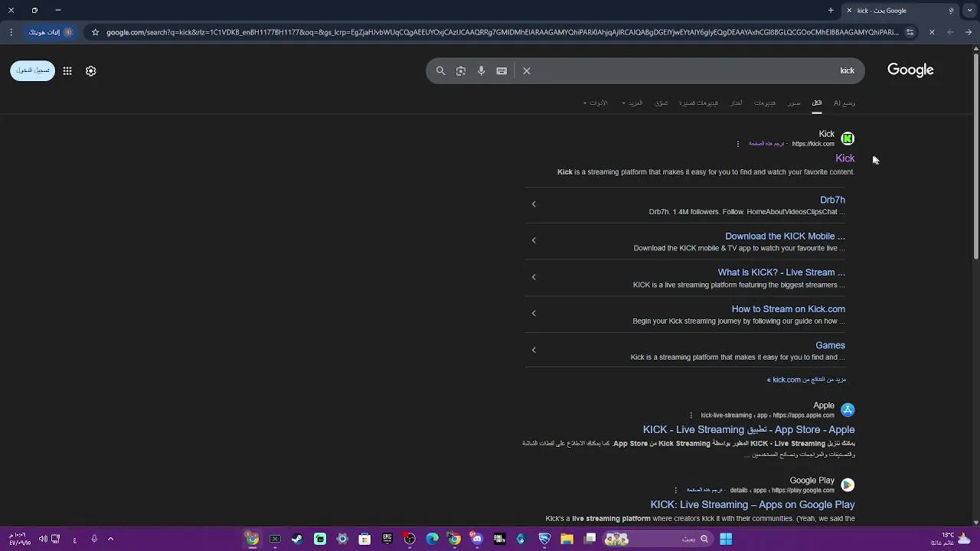Expand the What is KICK sitelink

point(534,277)
